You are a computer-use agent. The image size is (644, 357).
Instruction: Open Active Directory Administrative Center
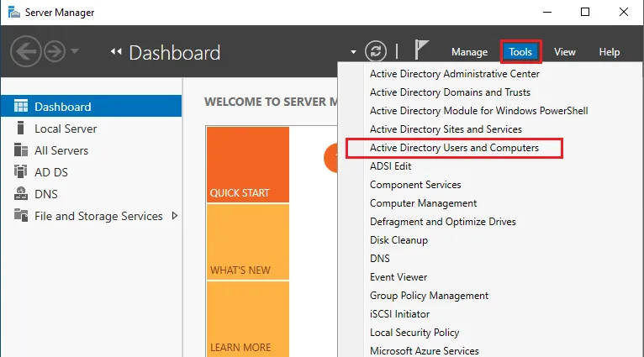pos(455,74)
